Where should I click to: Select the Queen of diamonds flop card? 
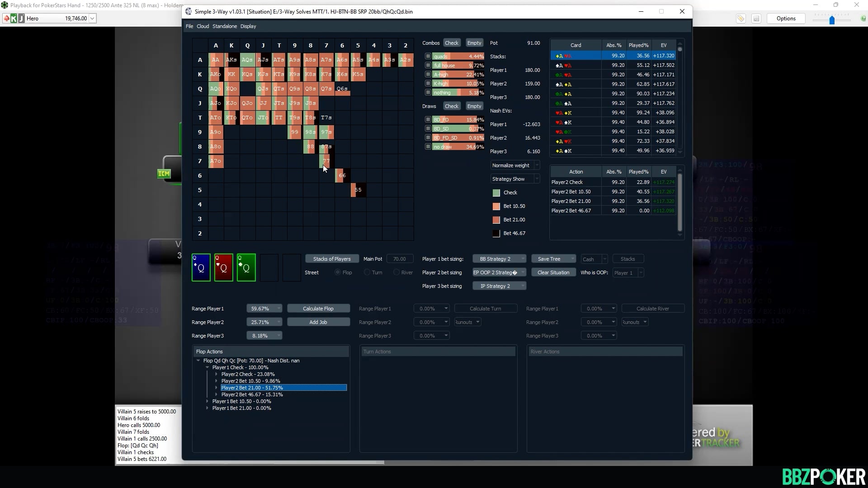click(201, 267)
